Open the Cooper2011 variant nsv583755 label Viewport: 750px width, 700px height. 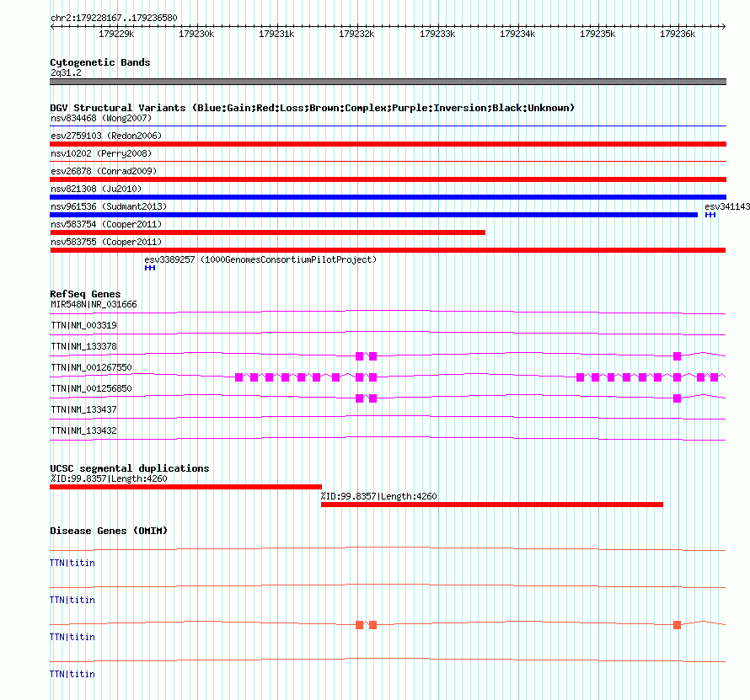[x=106, y=242]
